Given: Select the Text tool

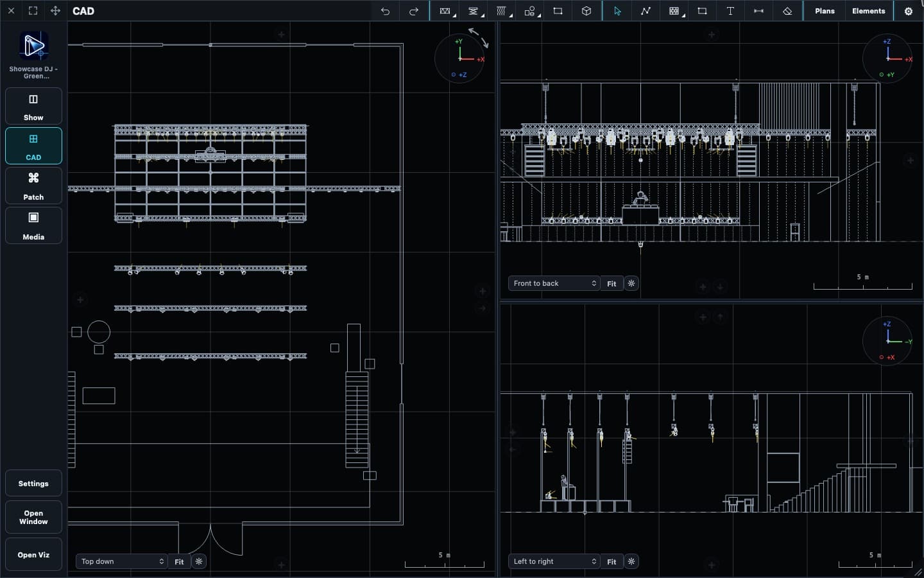Looking at the screenshot, I should tap(730, 11).
